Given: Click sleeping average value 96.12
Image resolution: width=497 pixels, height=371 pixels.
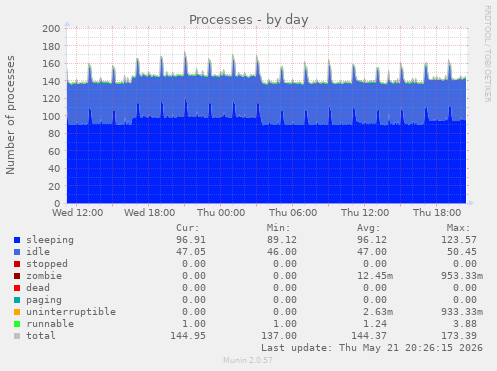Looking at the screenshot, I should tap(372, 240).
